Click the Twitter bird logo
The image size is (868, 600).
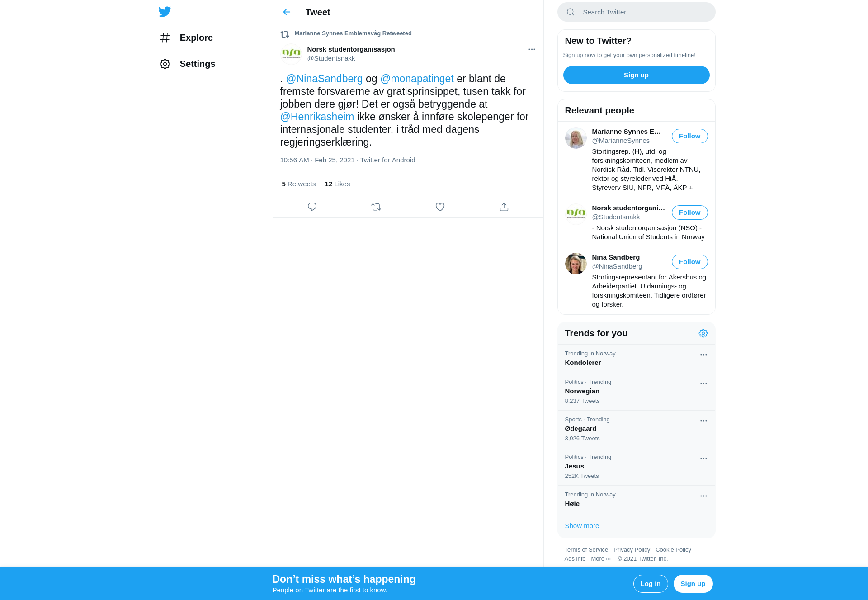tap(165, 12)
